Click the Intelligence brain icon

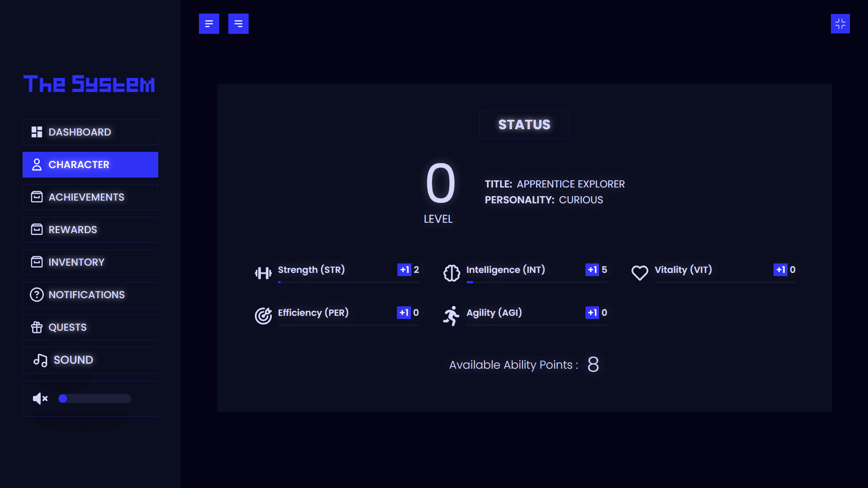point(452,273)
